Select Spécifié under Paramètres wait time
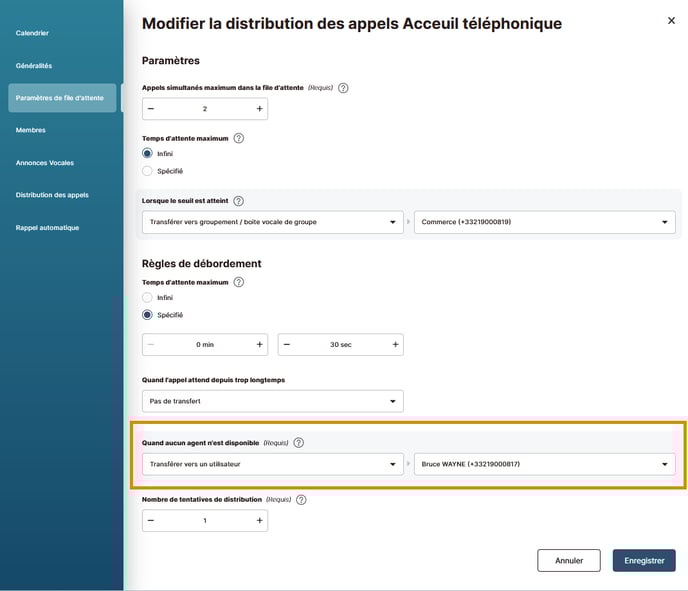 point(147,171)
